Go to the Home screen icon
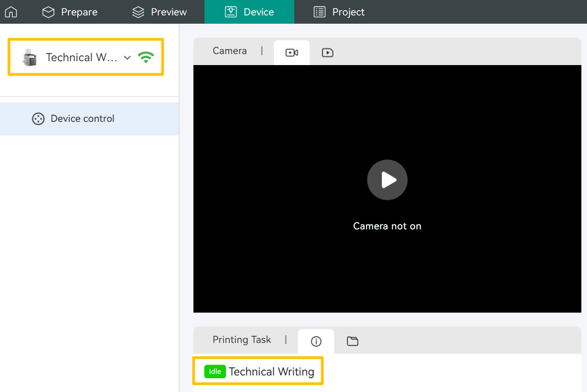This screenshot has width=587, height=392. coord(11,12)
